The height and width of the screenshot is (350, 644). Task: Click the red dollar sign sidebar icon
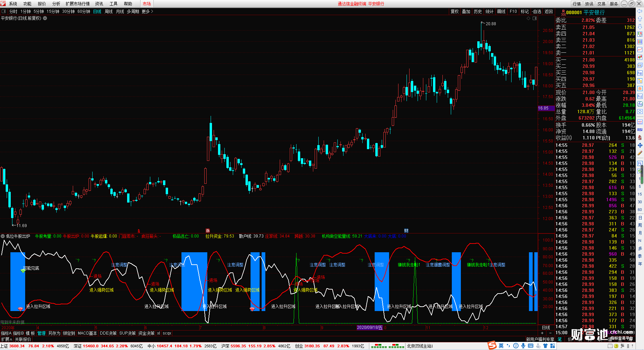pos(640,138)
